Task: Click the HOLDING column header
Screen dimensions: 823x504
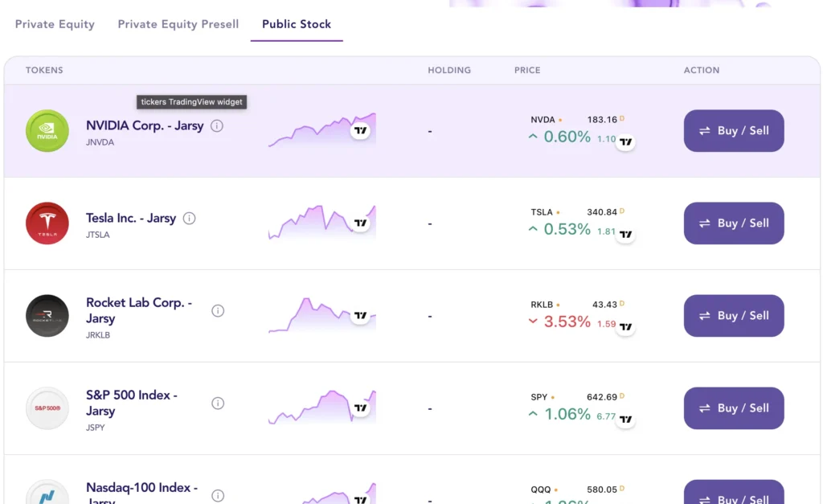Action: coord(449,71)
